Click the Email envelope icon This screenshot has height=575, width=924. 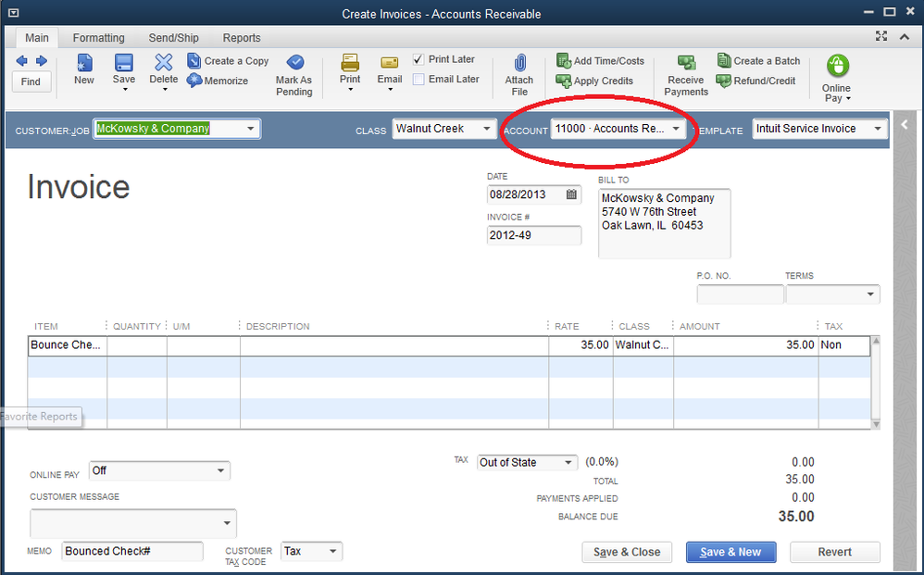[x=390, y=62]
